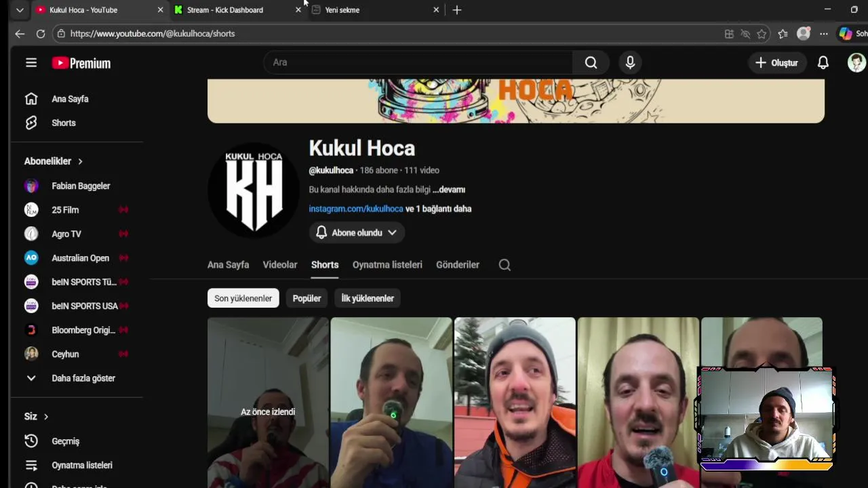Screen dimensions: 868x488
Task: Click the channel search magnifier icon
Action: coord(505,265)
